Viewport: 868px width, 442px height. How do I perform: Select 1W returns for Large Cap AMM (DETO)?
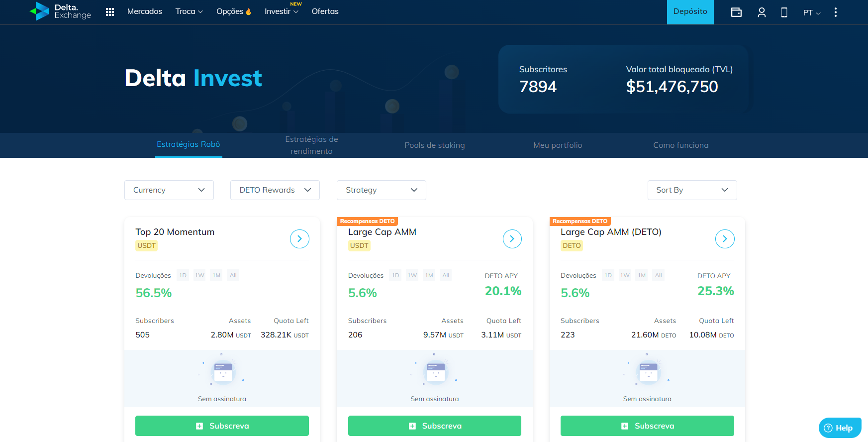625,275
